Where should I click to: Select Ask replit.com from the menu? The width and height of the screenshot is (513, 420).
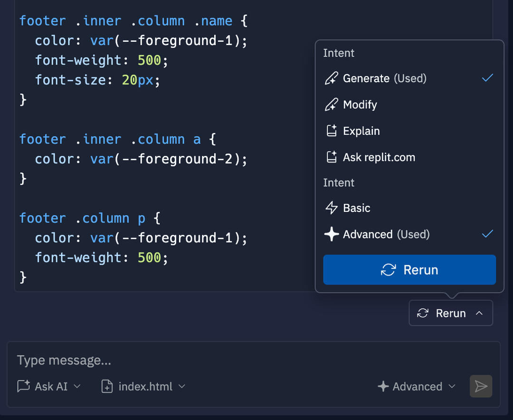pos(379,157)
